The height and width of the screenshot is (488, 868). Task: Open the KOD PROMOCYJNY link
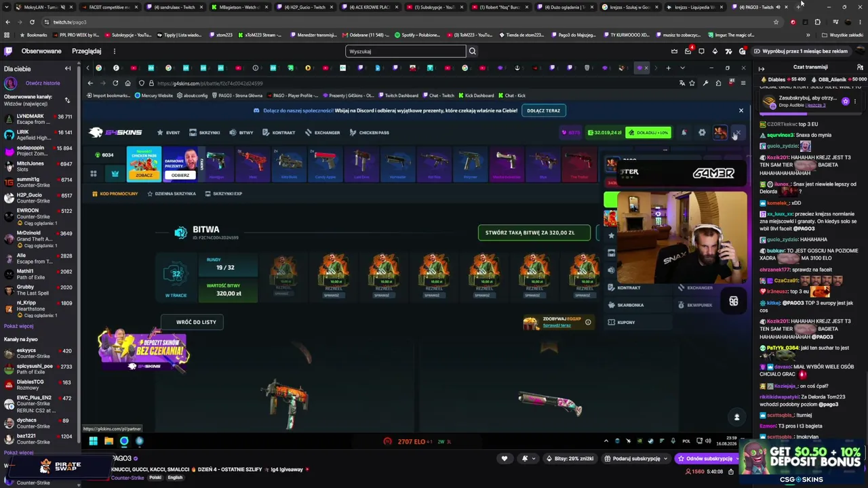point(115,194)
